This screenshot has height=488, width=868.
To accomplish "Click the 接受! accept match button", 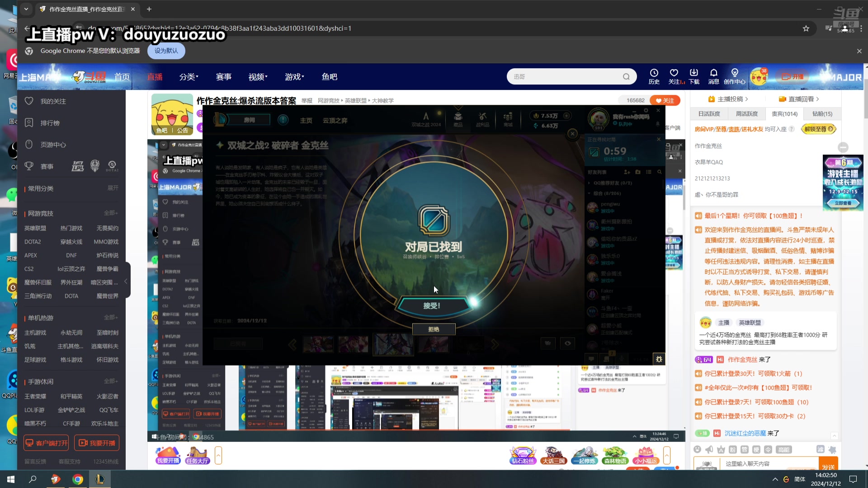I will (432, 306).
